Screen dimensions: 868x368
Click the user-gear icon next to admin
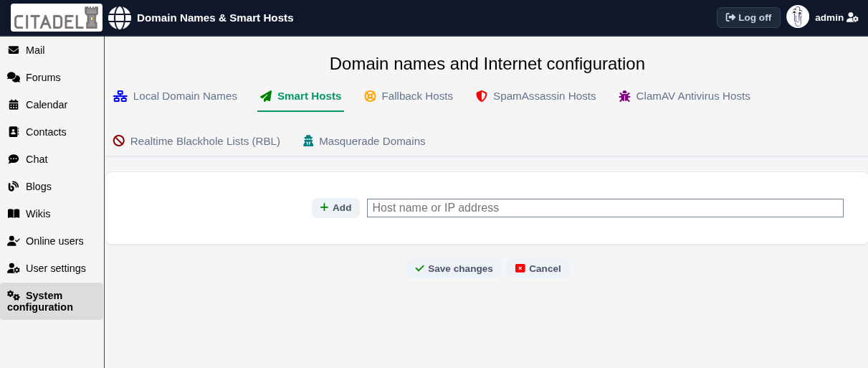[x=852, y=17]
